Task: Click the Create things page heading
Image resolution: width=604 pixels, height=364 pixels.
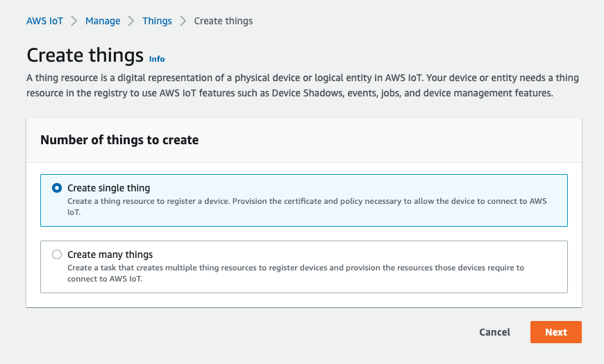Action: click(x=85, y=55)
